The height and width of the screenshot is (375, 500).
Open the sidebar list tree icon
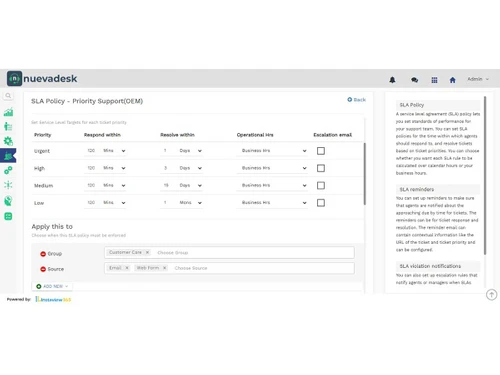point(8,126)
